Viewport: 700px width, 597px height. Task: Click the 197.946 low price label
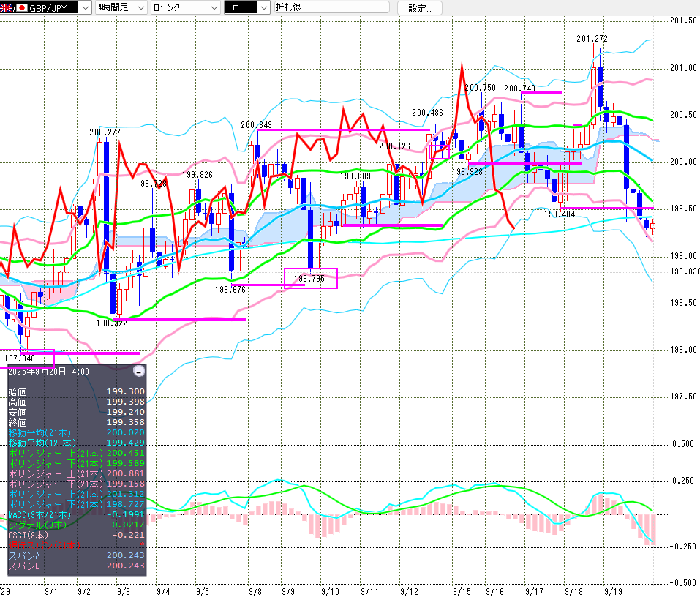tap(20, 358)
